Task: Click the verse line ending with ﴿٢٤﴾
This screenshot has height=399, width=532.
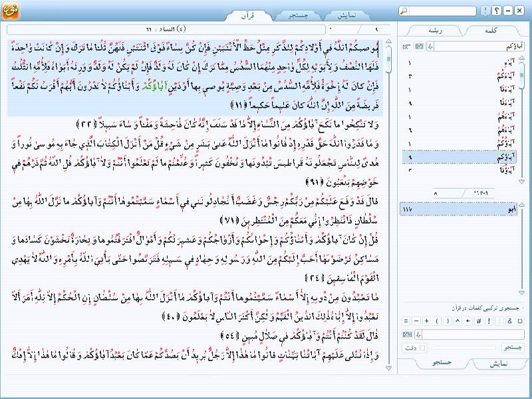Action: [342, 279]
